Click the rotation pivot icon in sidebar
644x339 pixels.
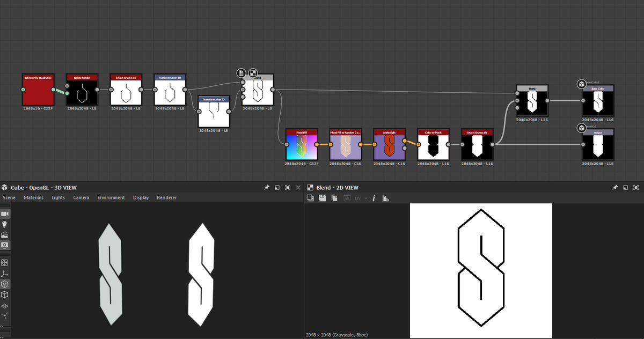click(x=5, y=315)
